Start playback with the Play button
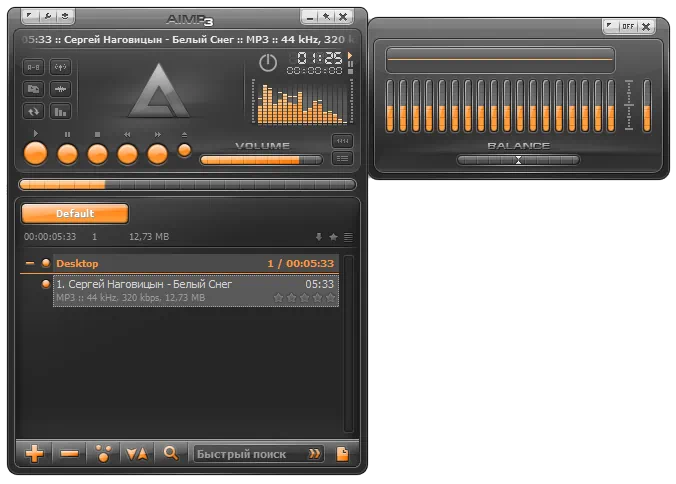This screenshot has height=484, width=676. (x=35, y=153)
